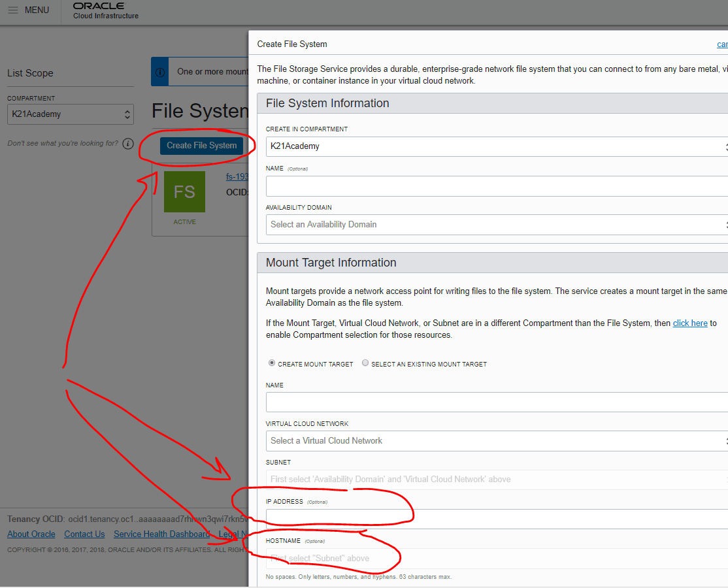Screen dimensions: 728x588
Task: Click the mount target Name input field
Action: [497, 402]
